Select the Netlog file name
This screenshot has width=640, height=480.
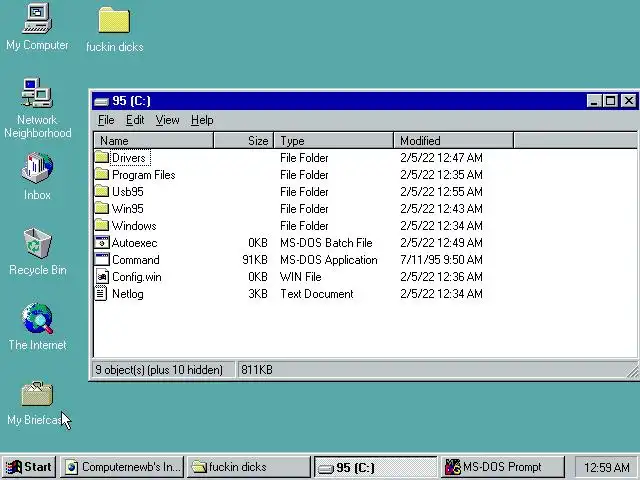(127, 294)
